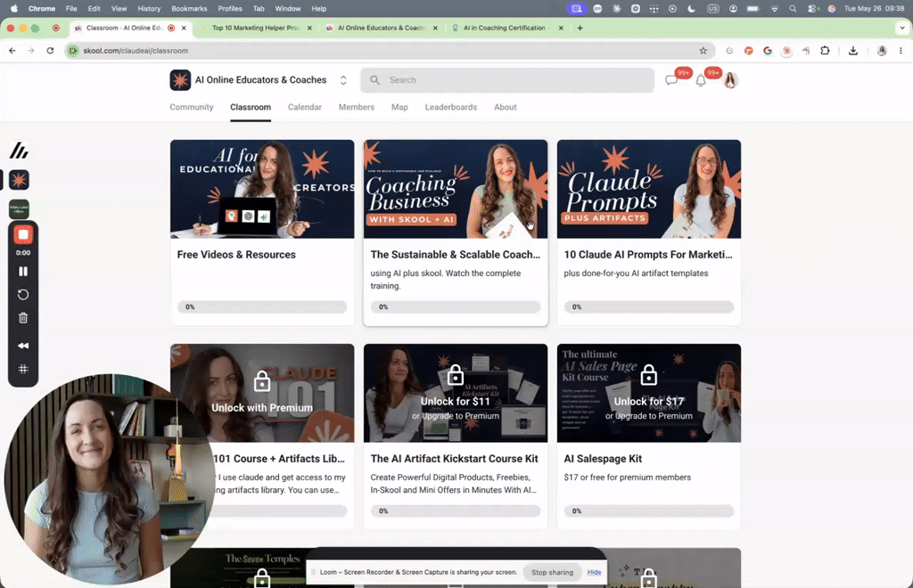Open the Calendar tab
The width and height of the screenshot is (913, 588).
pos(305,107)
